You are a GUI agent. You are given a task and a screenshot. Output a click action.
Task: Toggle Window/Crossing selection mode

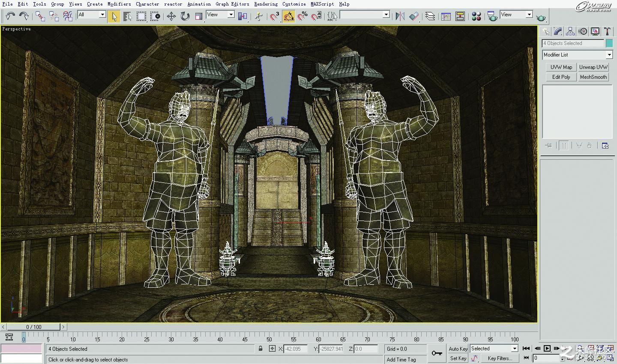tap(155, 16)
